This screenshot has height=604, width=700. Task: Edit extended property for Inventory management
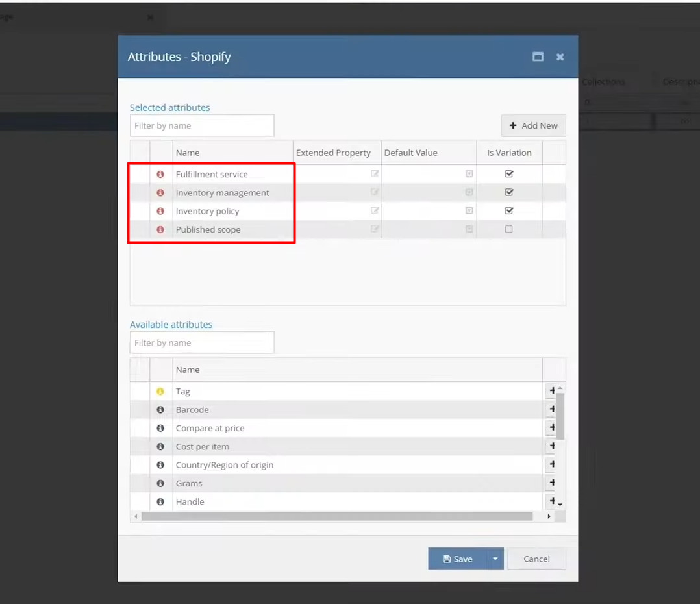click(375, 192)
